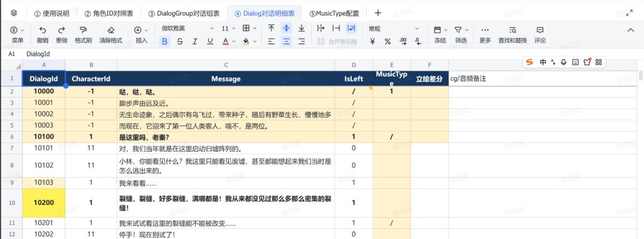The height and width of the screenshot is (239, 644).
Task: Open the borders dropdown
Action: click(x=249, y=29)
